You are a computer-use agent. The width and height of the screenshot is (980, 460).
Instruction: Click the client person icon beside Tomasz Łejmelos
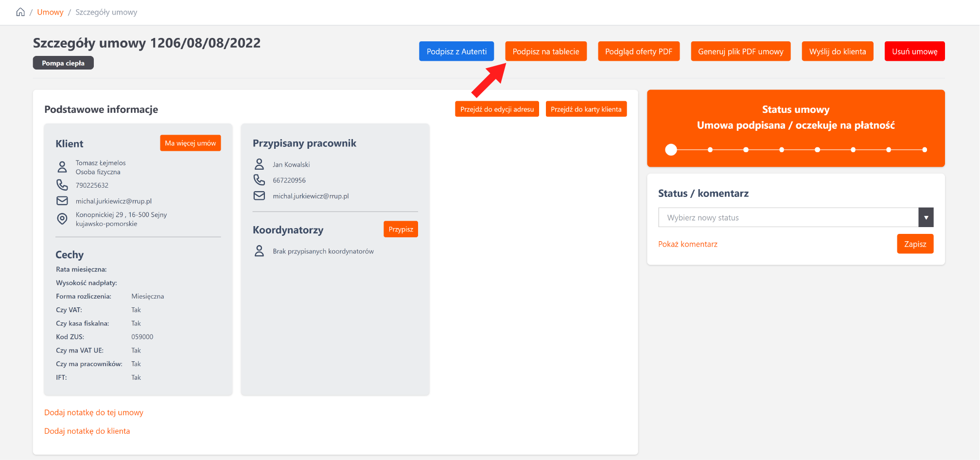[x=62, y=167]
